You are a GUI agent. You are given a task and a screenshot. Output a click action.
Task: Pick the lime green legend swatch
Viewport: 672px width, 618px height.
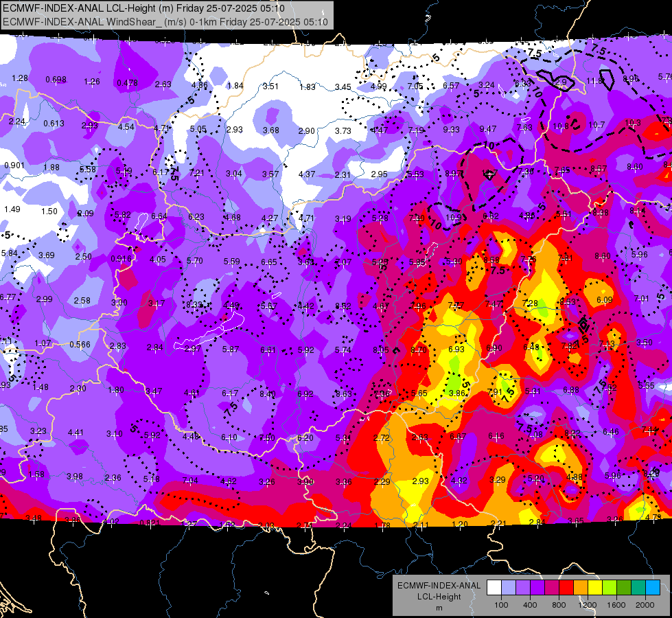(x=610, y=588)
